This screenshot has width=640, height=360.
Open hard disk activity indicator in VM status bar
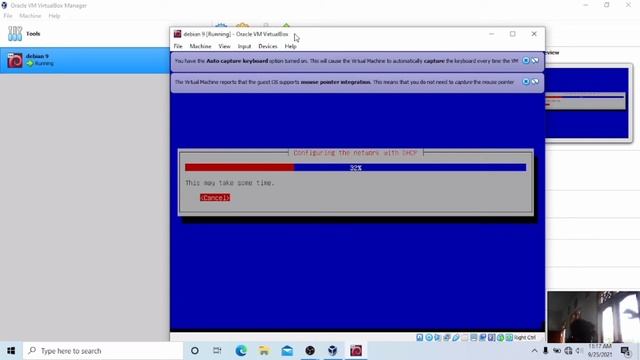[x=420, y=338]
